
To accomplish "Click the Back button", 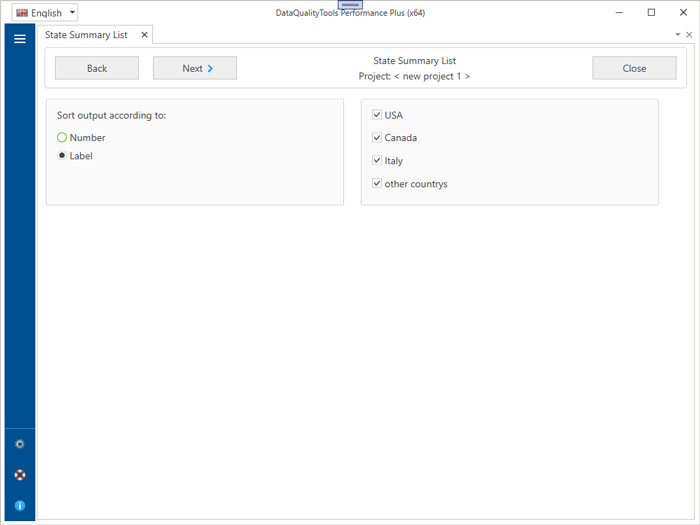I will coord(97,68).
